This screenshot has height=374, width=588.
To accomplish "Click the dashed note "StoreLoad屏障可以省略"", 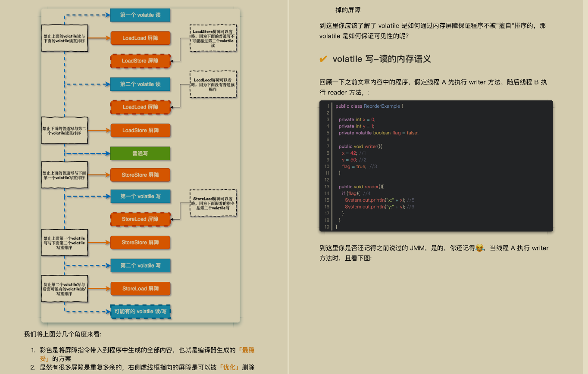I will (213, 203).
